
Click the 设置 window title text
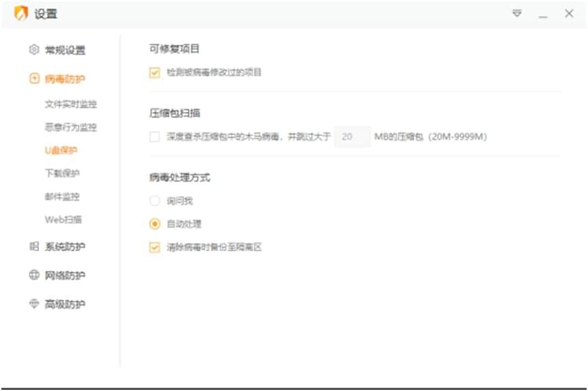click(x=46, y=14)
